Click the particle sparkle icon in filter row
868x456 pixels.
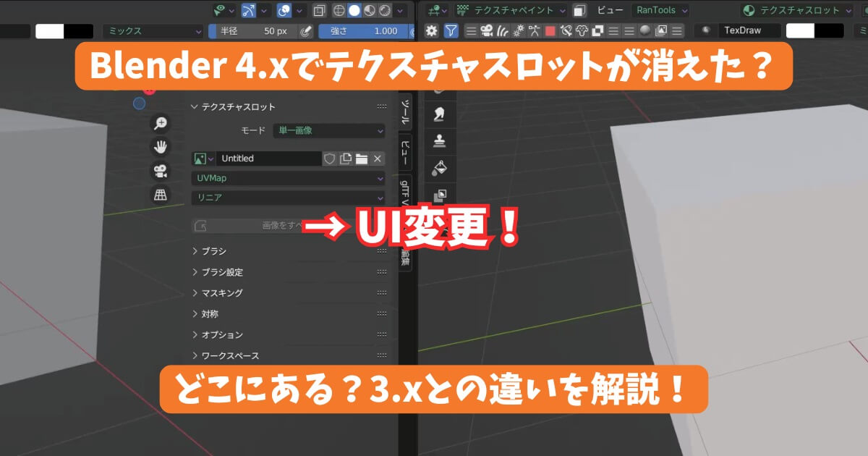tap(519, 31)
